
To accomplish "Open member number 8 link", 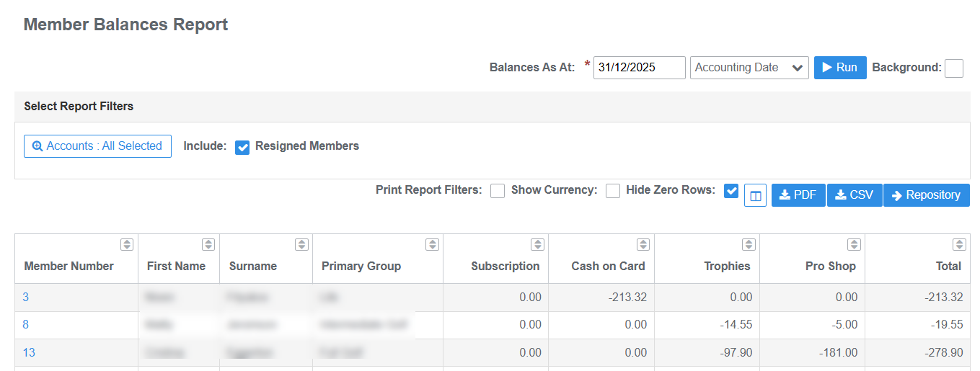I will point(26,325).
